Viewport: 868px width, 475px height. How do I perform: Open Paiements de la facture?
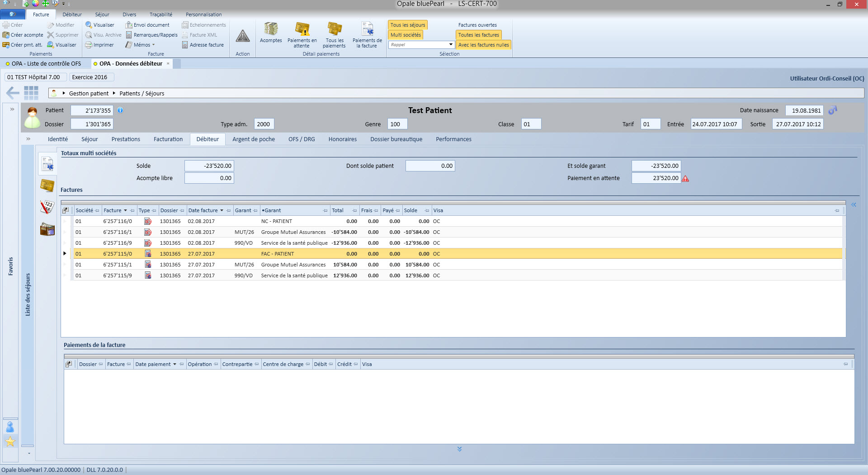tap(367, 35)
